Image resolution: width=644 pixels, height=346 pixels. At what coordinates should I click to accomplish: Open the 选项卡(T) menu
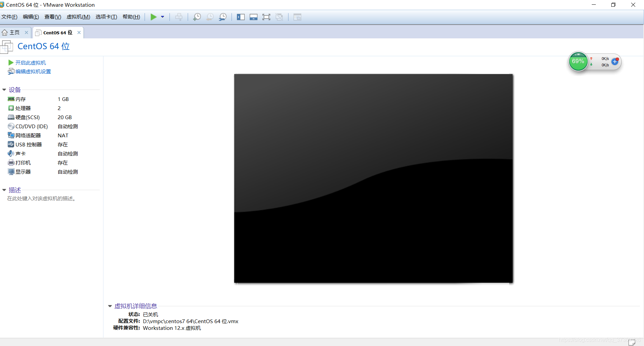pyautogui.click(x=106, y=17)
